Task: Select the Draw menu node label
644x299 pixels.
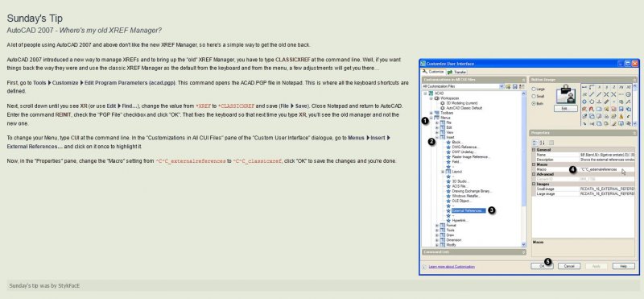Action: (450, 235)
